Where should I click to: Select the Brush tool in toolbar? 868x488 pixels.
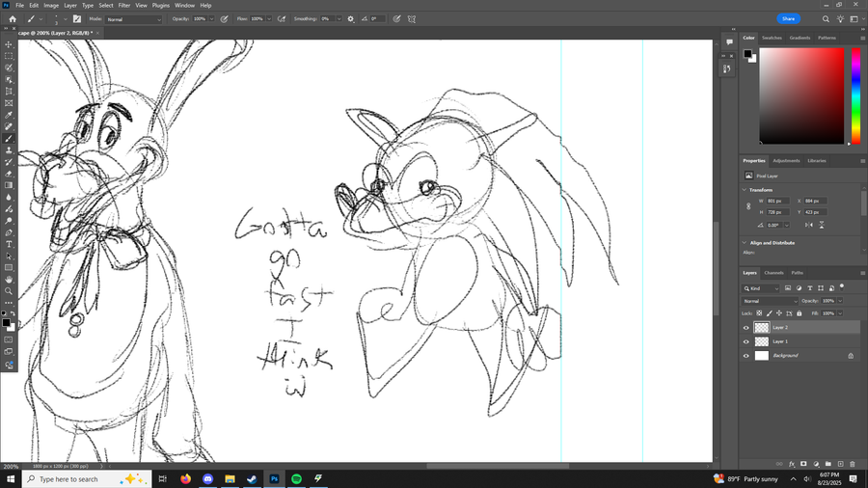click(x=9, y=138)
